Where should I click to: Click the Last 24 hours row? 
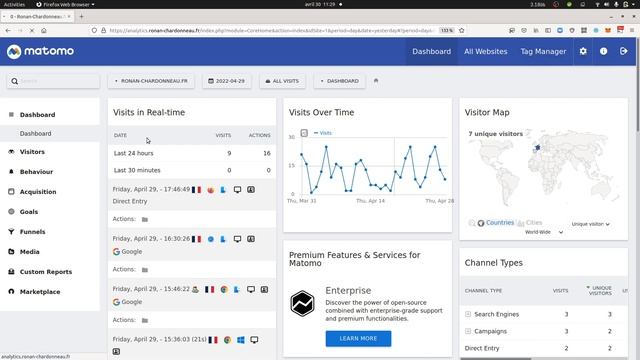click(192, 153)
